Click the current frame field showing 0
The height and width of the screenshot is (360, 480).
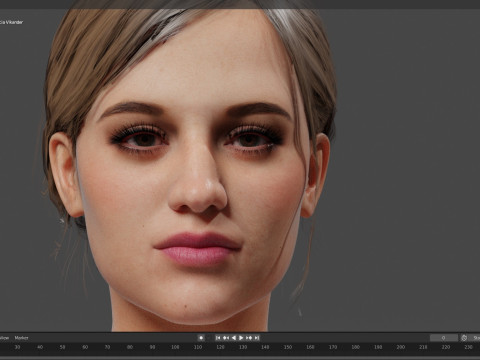[444, 338]
